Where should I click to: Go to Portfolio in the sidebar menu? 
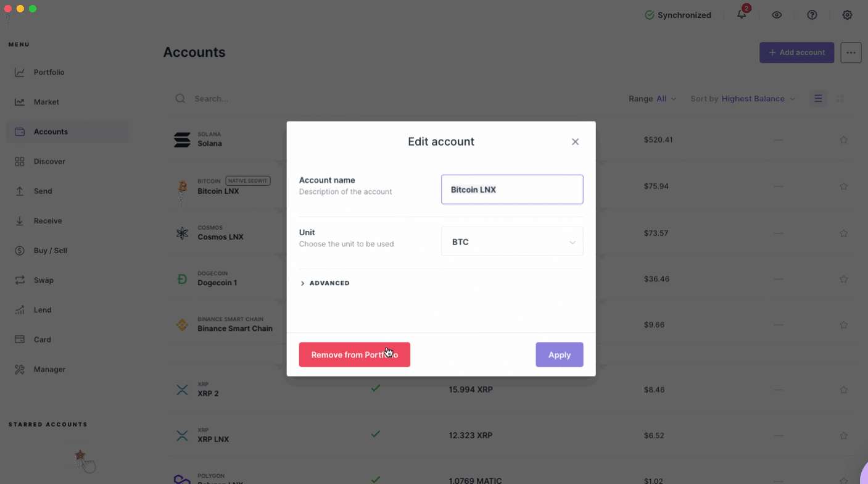(49, 72)
